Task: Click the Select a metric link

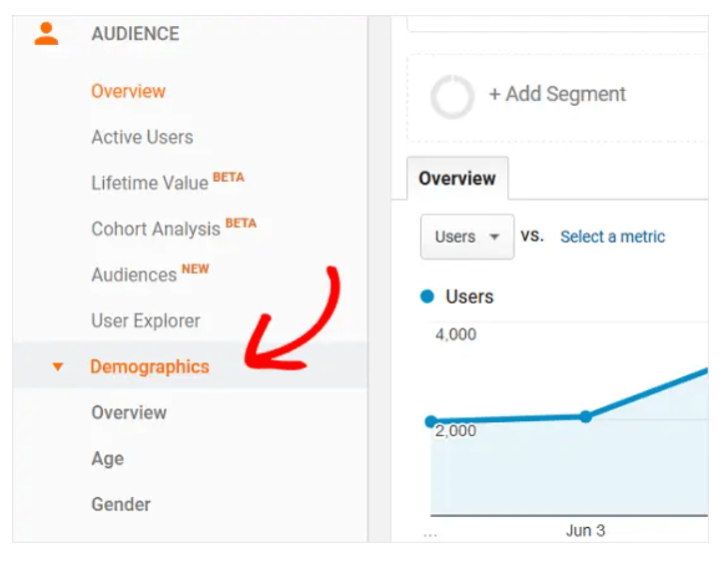Action: tap(612, 237)
